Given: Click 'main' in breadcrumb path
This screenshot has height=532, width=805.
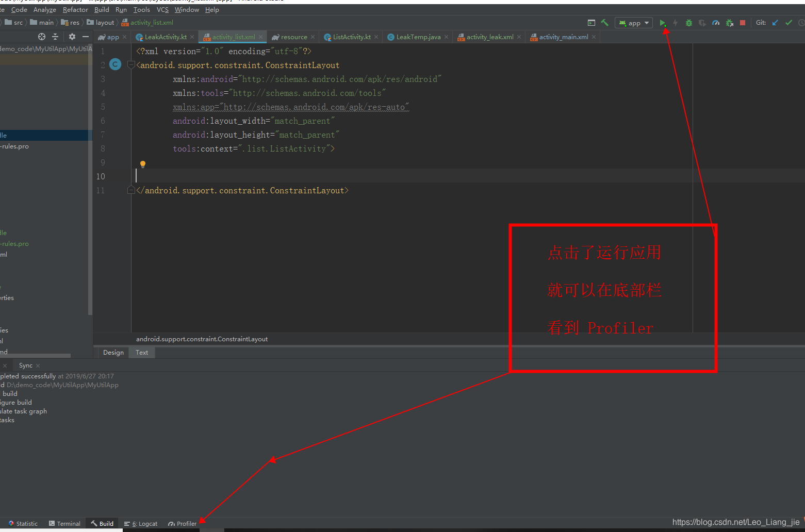Looking at the screenshot, I should [42, 23].
